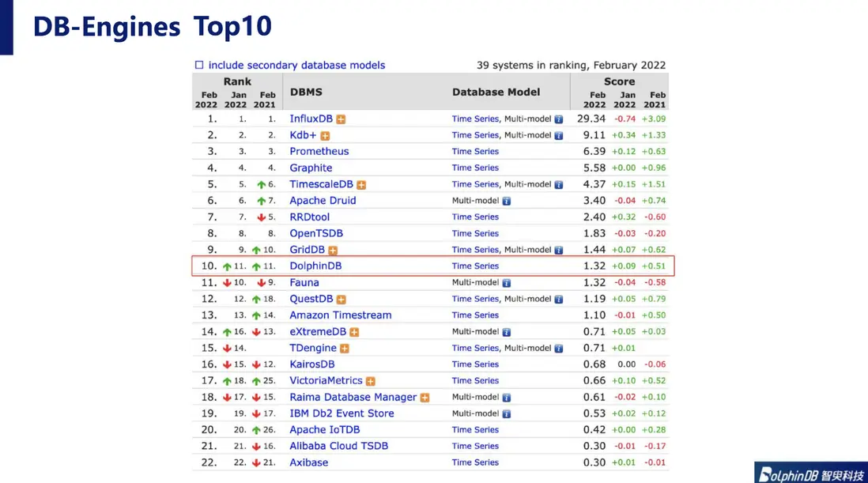Click the Kdb+ score value 9.11
The height and width of the screenshot is (483, 868).
594,135
